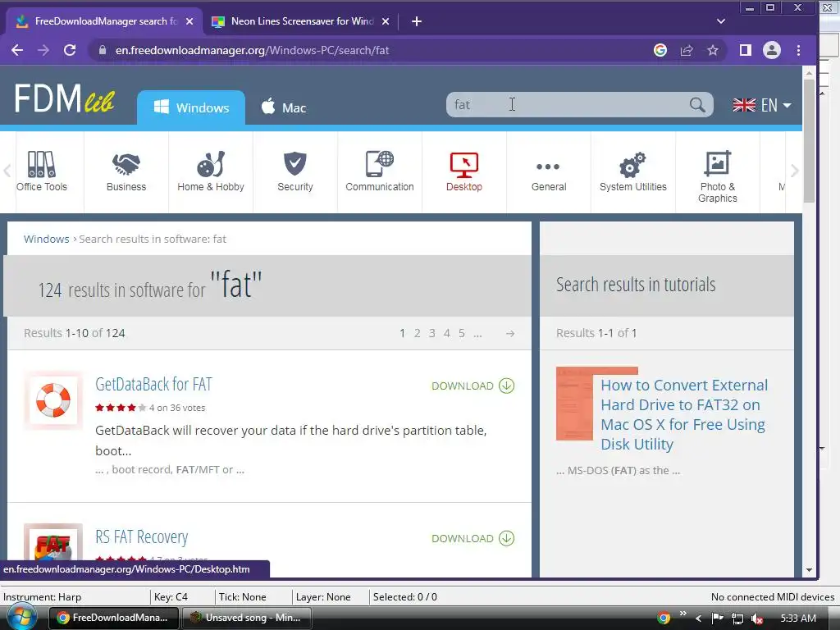Screen dimensions: 840x630
Task: Go to results page 3
Action: [431, 333]
